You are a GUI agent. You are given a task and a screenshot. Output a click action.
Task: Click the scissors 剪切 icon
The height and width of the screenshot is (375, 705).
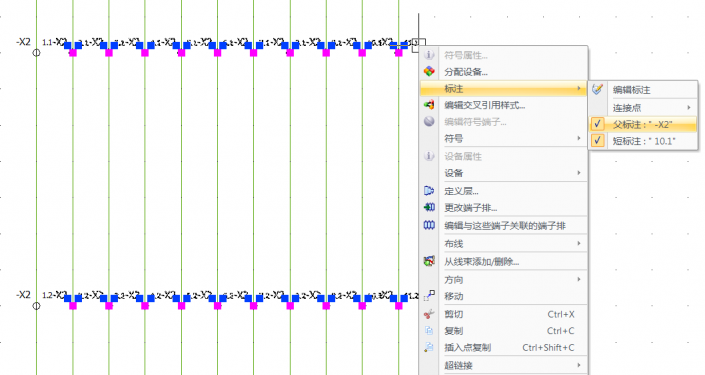(429, 314)
